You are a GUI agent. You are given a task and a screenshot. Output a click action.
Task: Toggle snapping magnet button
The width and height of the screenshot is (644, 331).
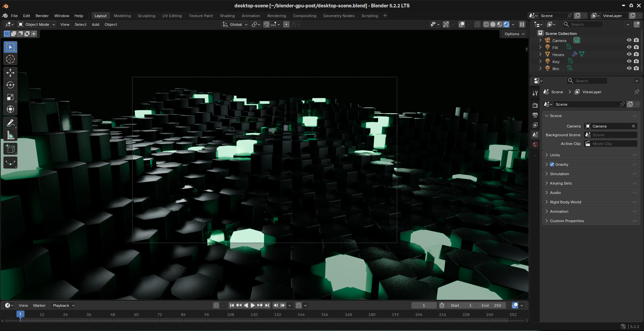267,25
